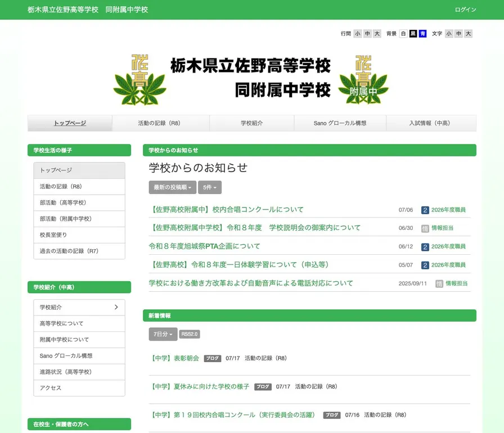The image size is (504, 433).
Task: Open the 7日分 period dropdown
Action: [163, 334]
